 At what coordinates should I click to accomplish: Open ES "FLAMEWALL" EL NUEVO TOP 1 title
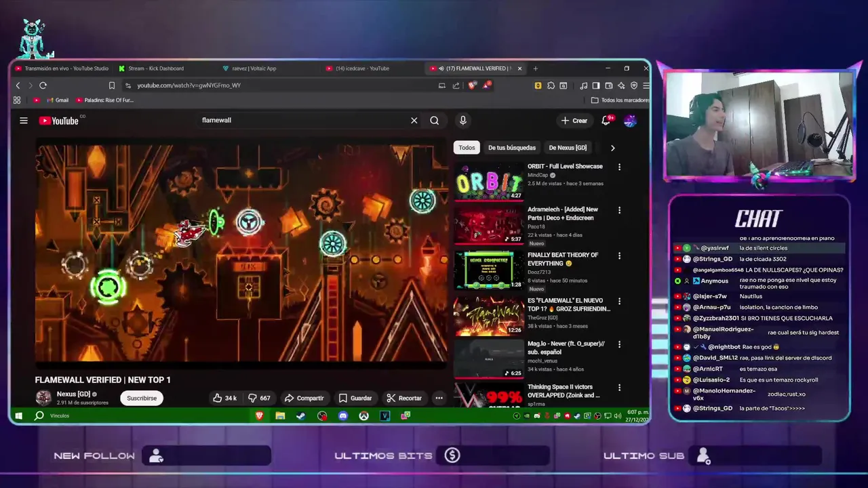[x=569, y=304]
